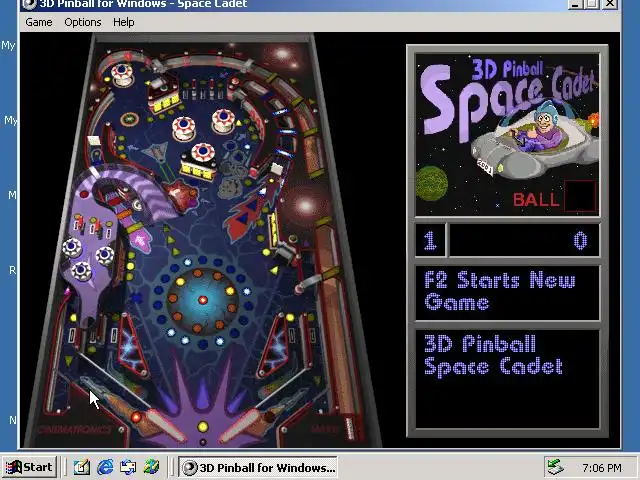Screen dimensions: 640x480
Task: Click the left lightning slingshot kicker
Action: pyautogui.click(x=133, y=345)
